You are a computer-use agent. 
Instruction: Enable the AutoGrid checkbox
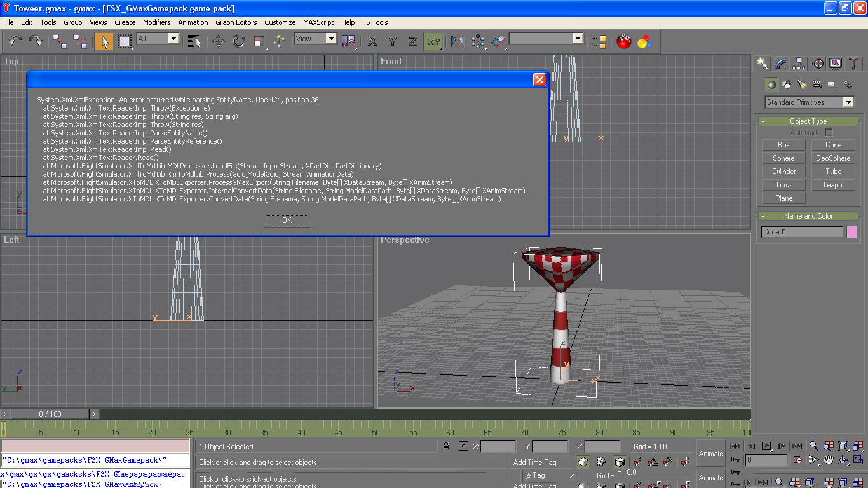(829, 132)
